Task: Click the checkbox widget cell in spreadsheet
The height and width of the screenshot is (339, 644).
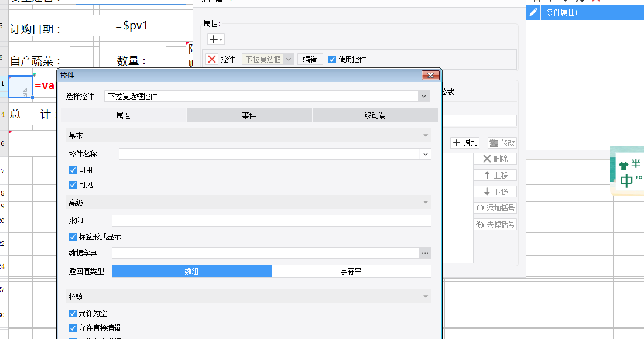Action: tap(21, 86)
